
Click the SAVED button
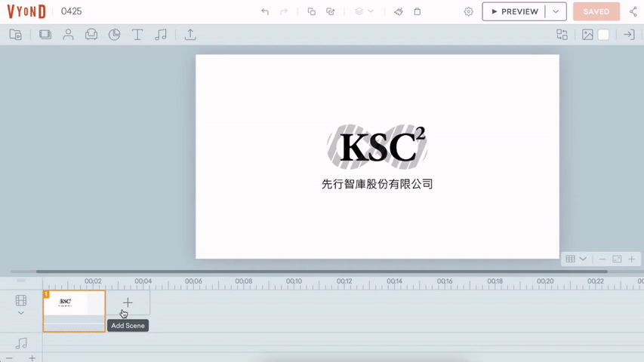click(x=596, y=11)
